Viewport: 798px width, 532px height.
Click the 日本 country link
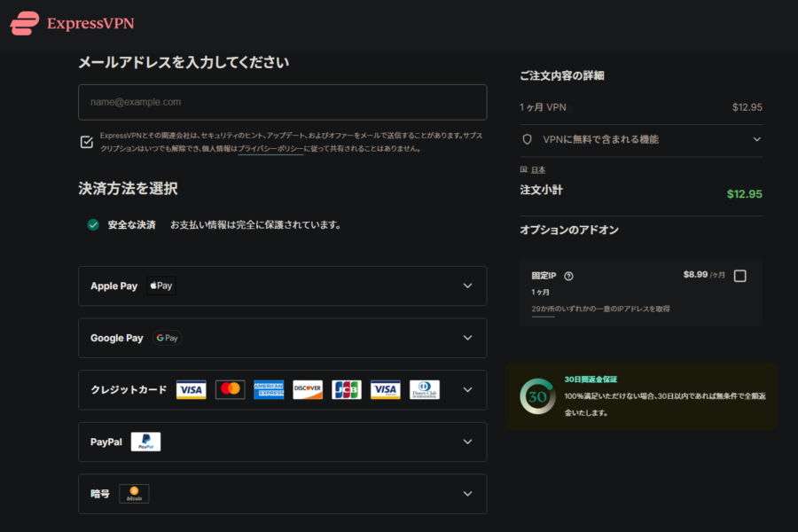(538, 170)
